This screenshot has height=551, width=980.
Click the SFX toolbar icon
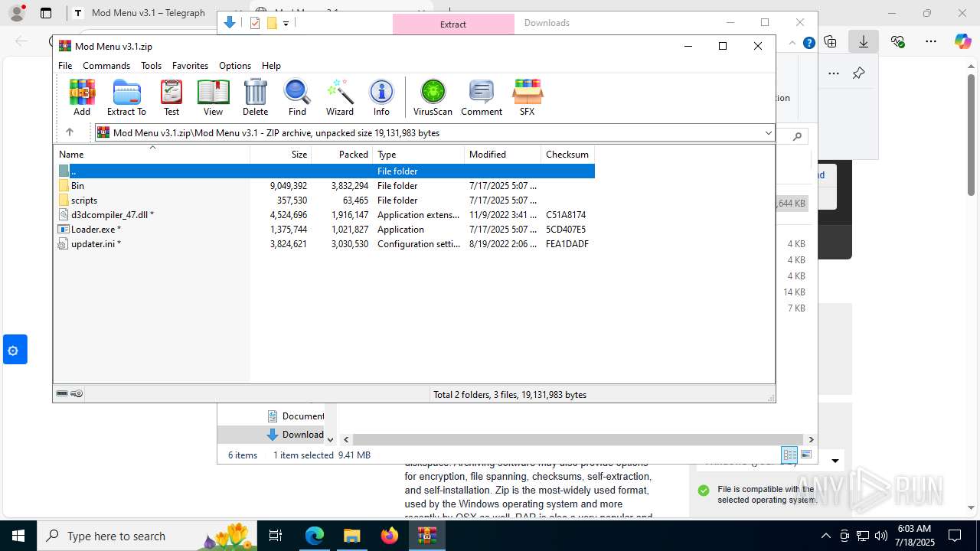tap(527, 97)
